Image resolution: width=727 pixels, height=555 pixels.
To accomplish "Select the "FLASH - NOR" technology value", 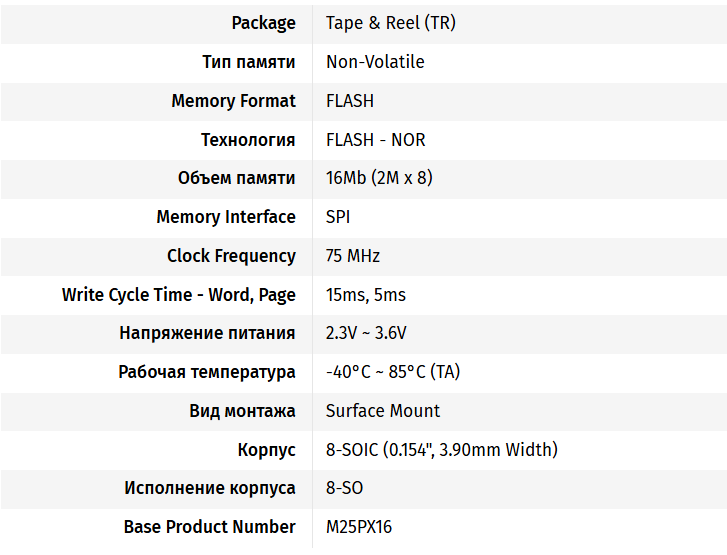I will coord(376,140).
